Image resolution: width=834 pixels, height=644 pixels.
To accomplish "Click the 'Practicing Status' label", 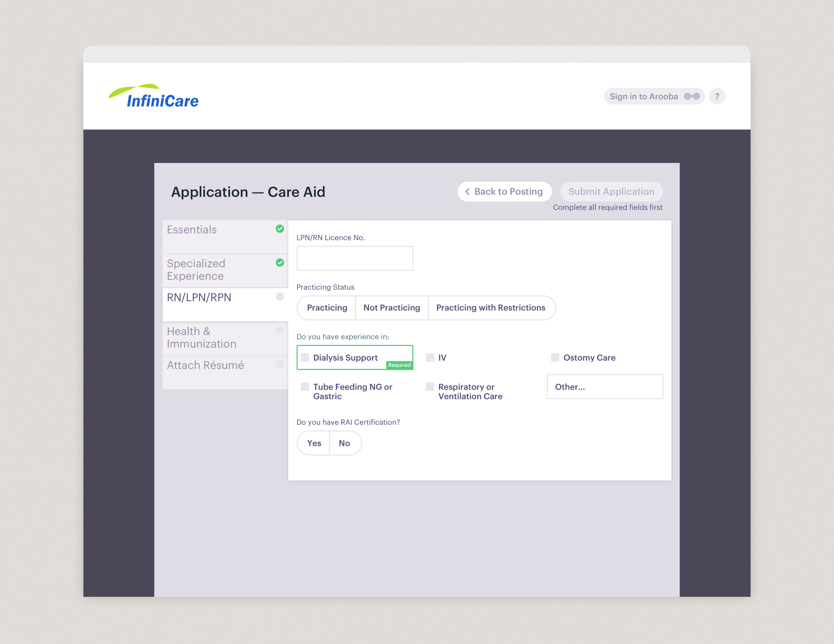I will click(x=325, y=287).
